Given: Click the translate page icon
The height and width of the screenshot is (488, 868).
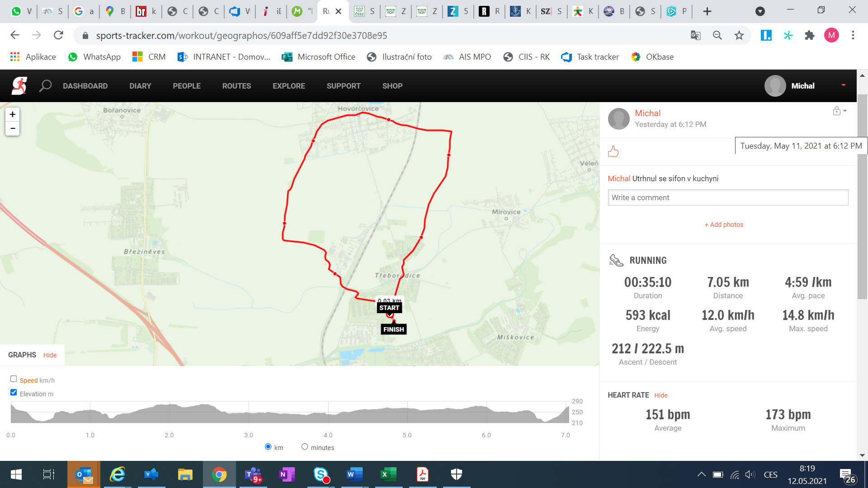Looking at the screenshot, I should tap(696, 35).
